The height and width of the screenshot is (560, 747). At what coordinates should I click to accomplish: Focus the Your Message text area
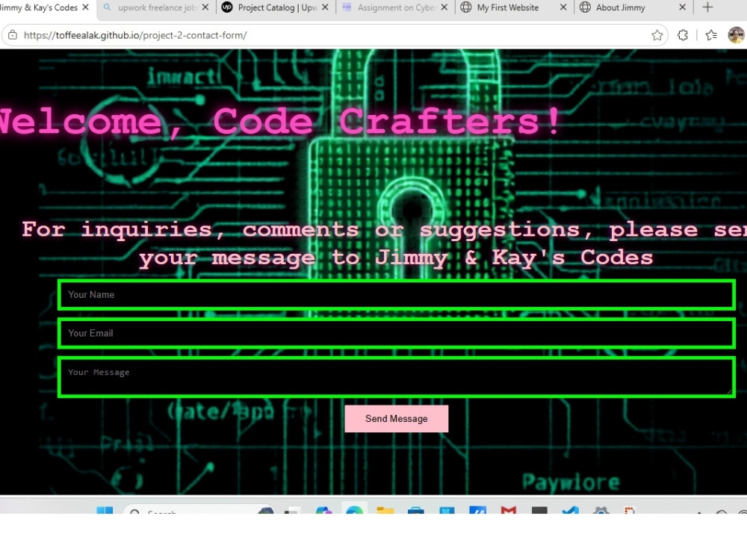point(397,377)
